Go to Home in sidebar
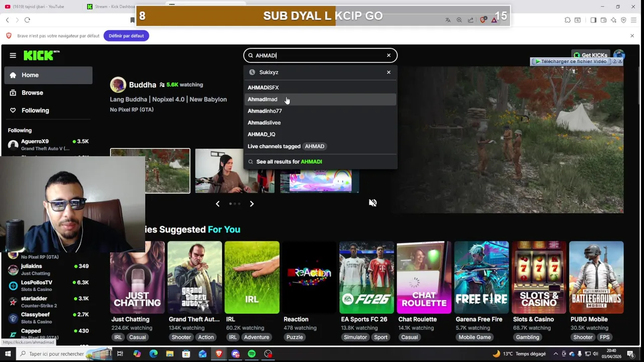 click(x=49, y=75)
